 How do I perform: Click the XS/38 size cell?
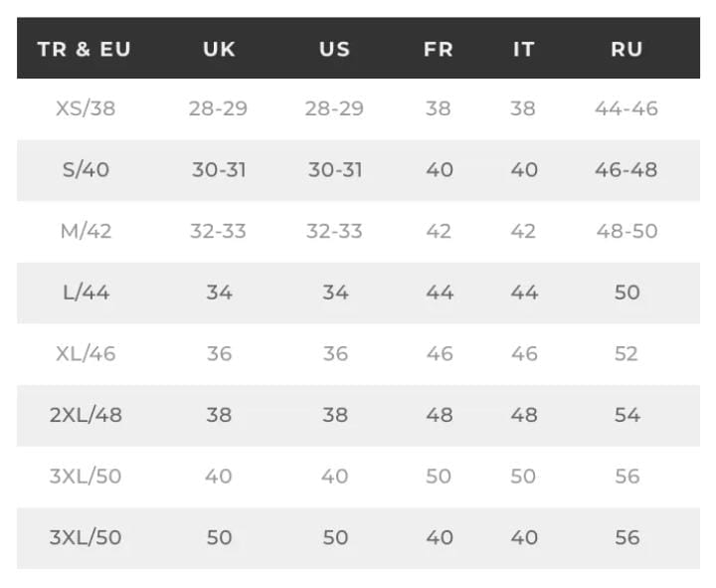(86, 108)
